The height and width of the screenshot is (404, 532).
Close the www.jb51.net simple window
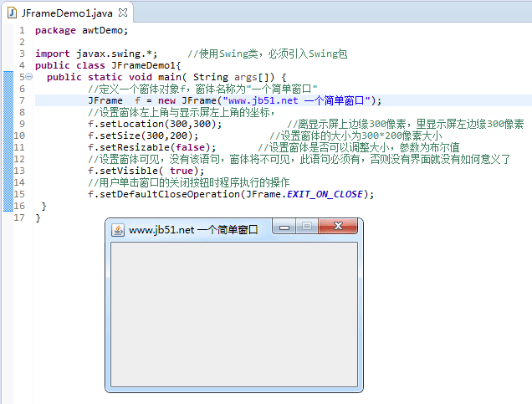338,226
